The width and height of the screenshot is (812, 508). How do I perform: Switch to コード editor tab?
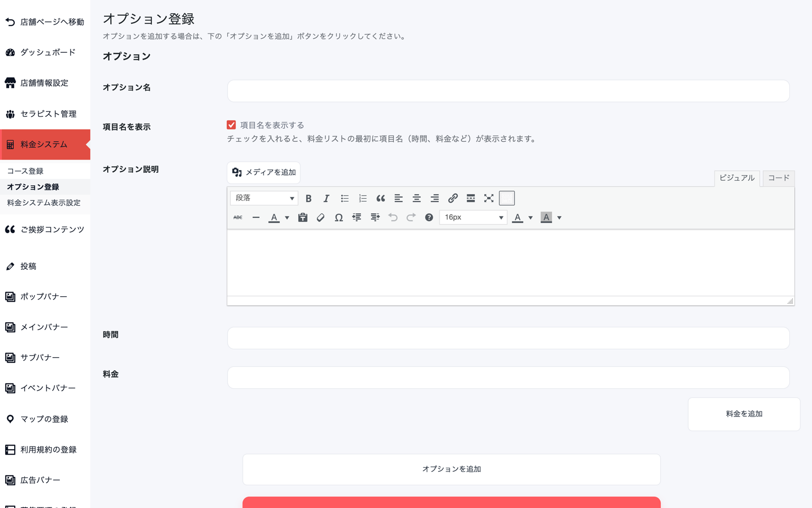(x=779, y=178)
